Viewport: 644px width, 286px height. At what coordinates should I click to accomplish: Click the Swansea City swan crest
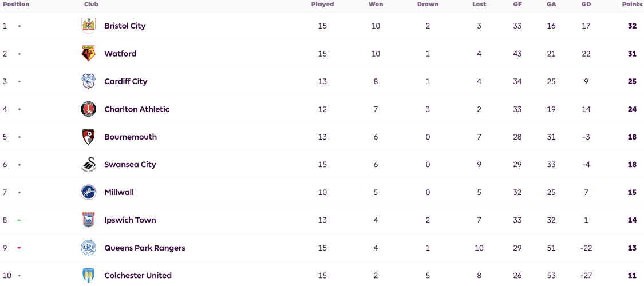[88, 165]
